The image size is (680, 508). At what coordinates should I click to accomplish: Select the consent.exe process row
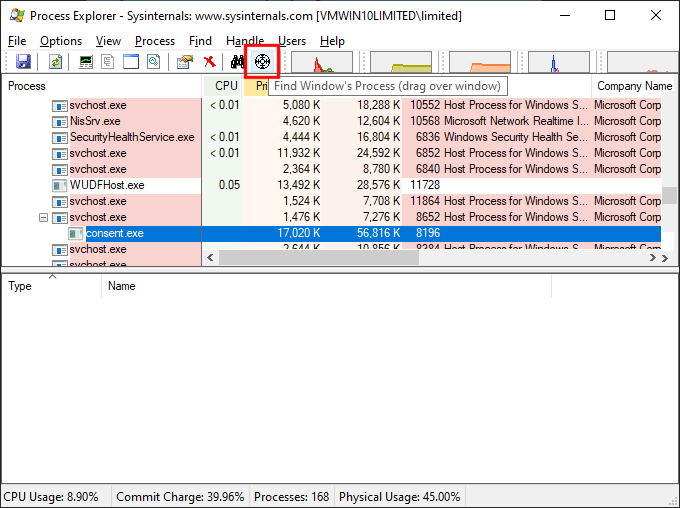tap(332, 233)
